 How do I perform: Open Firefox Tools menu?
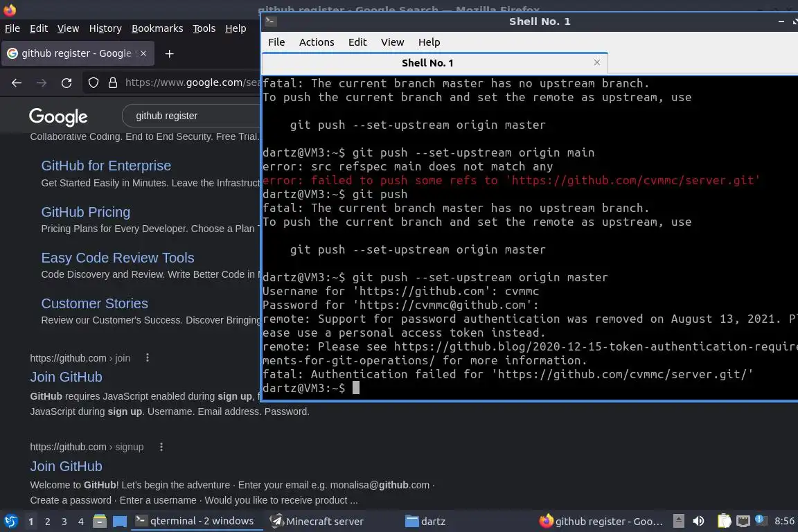(204, 28)
